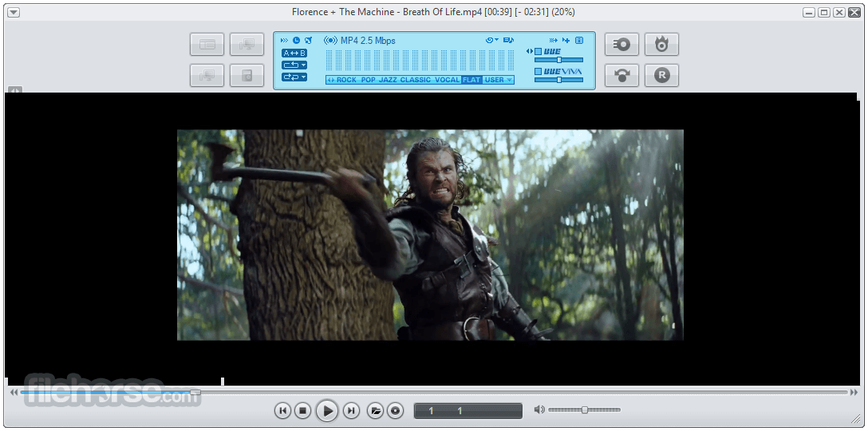Click the fast-forward arrows right of seek bar
This screenshot has height=431, width=868.
pos(854,392)
